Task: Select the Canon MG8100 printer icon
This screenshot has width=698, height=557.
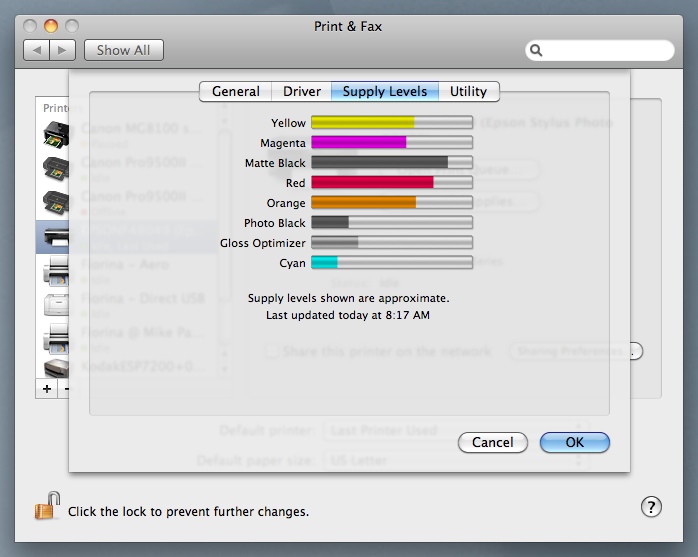Action: (55, 133)
